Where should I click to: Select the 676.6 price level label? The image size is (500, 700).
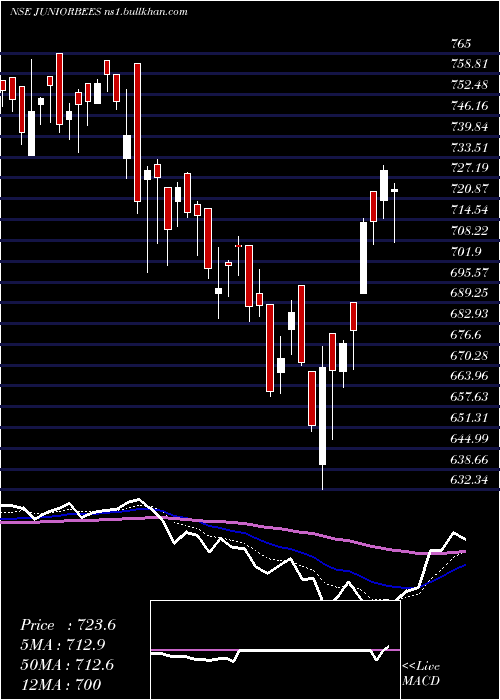pos(466,334)
